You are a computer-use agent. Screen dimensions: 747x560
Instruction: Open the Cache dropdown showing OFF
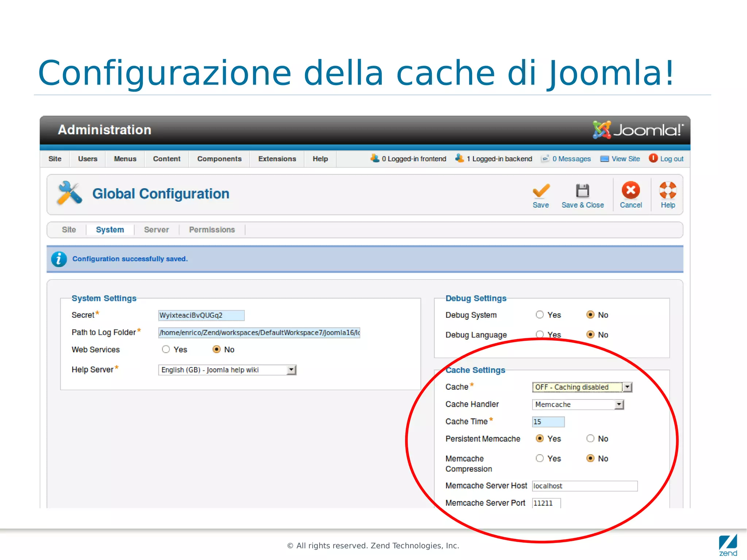(582, 387)
